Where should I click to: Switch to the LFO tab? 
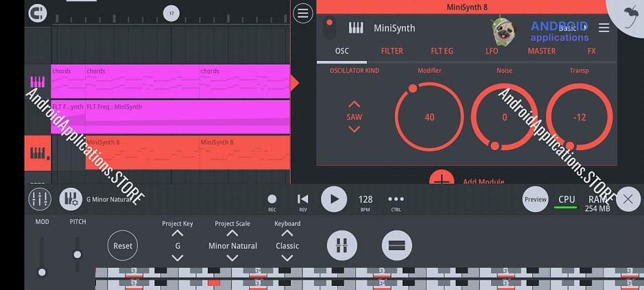492,51
